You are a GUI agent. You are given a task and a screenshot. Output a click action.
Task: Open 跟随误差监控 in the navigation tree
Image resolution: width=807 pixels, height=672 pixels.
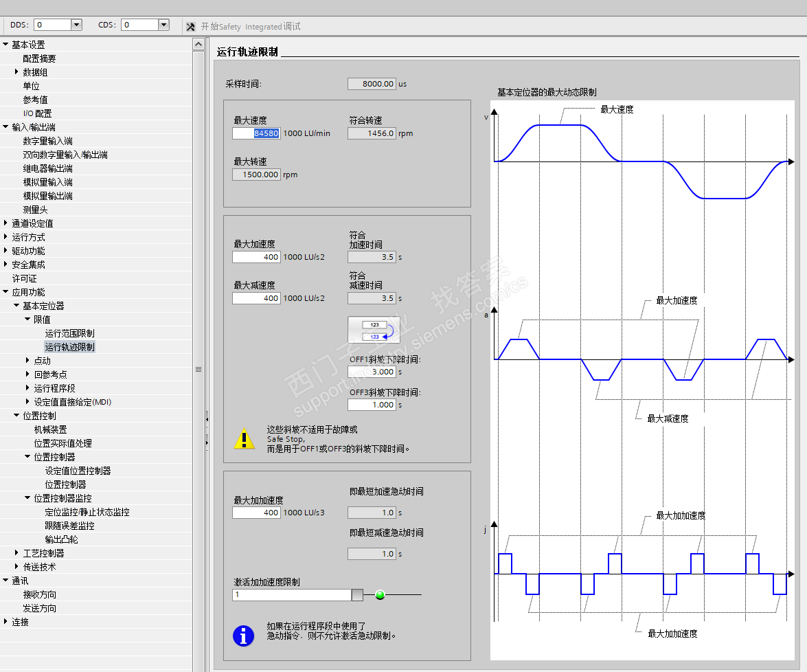tap(69, 526)
